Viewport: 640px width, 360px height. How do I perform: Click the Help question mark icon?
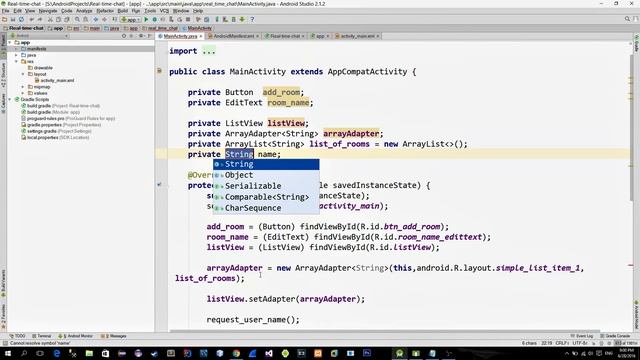tap(252, 19)
